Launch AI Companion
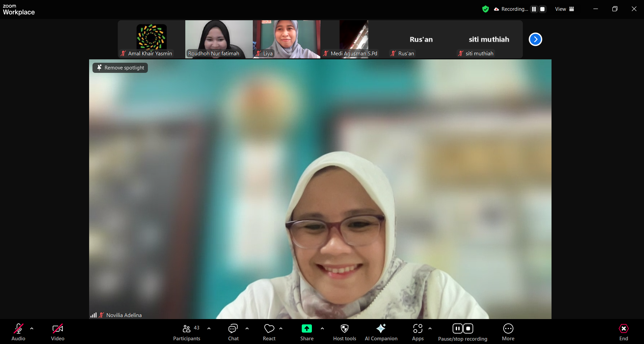The height and width of the screenshot is (344, 644). pyautogui.click(x=381, y=332)
